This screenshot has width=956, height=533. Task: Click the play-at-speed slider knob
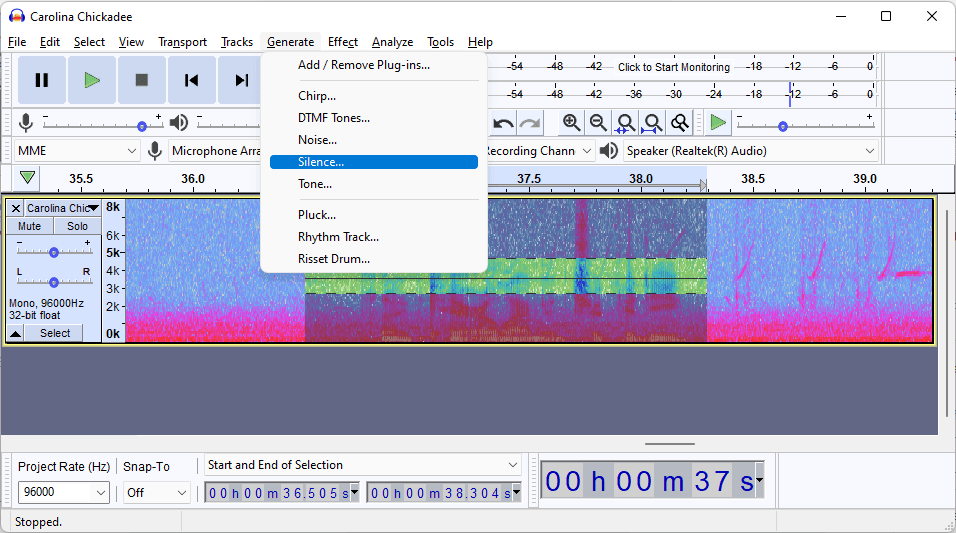(783, 126)
